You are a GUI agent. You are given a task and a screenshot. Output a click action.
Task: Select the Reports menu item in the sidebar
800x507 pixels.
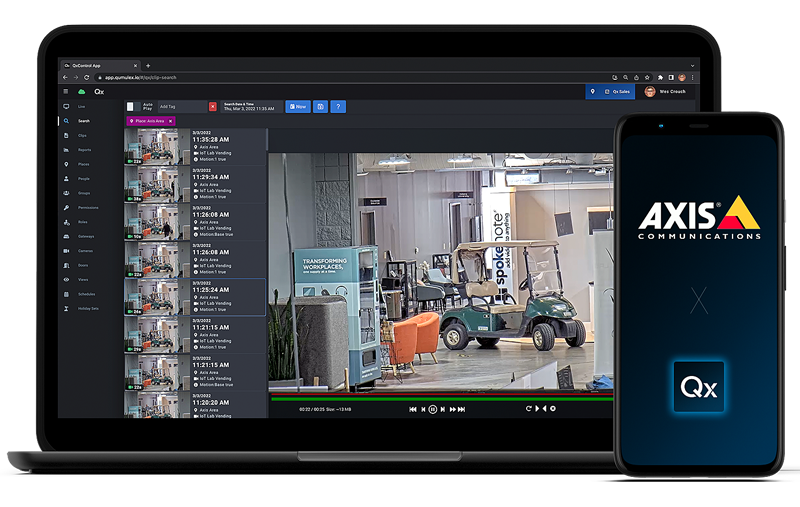(x=84, y=149)
